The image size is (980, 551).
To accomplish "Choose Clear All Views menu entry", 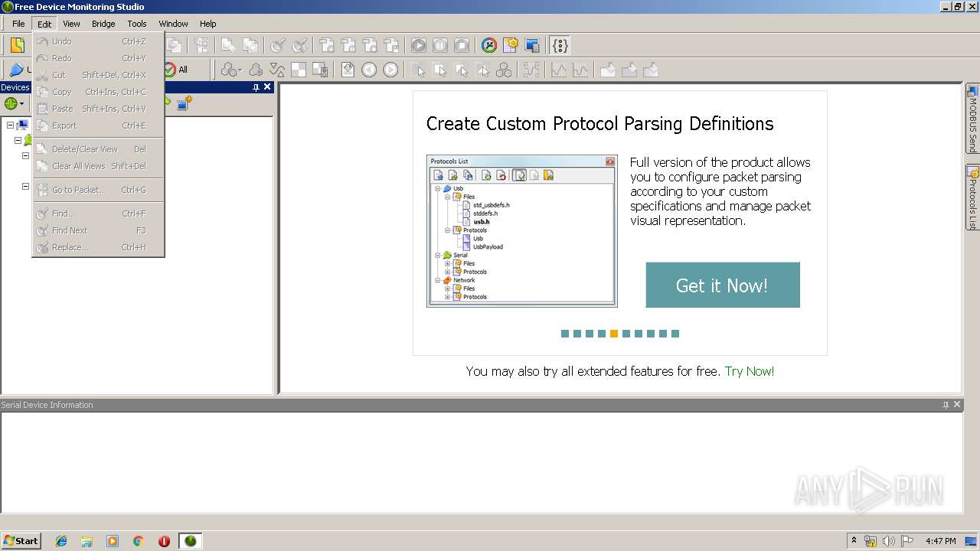I will (x=98, y=166).
